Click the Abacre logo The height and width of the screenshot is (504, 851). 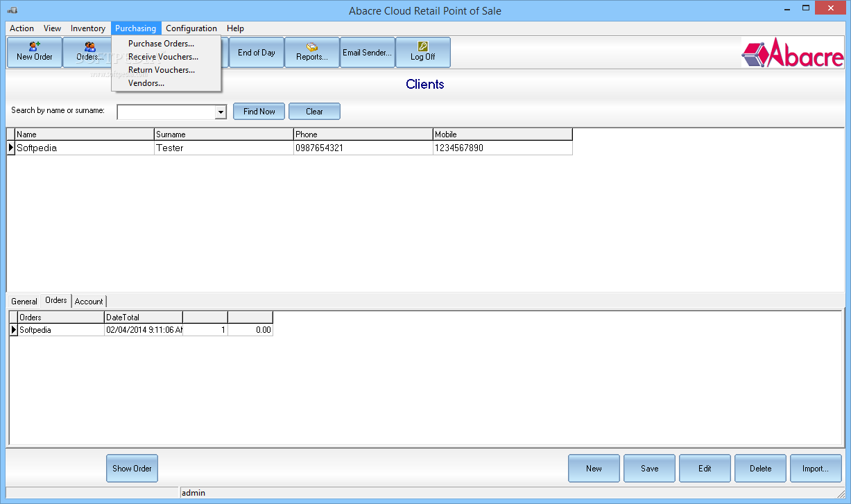[x=792, y=53]
